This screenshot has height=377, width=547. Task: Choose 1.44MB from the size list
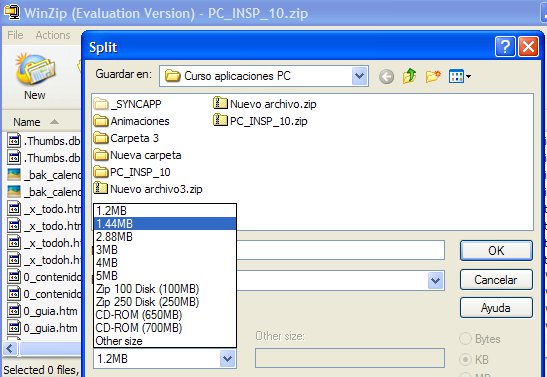tap(165, 224)
